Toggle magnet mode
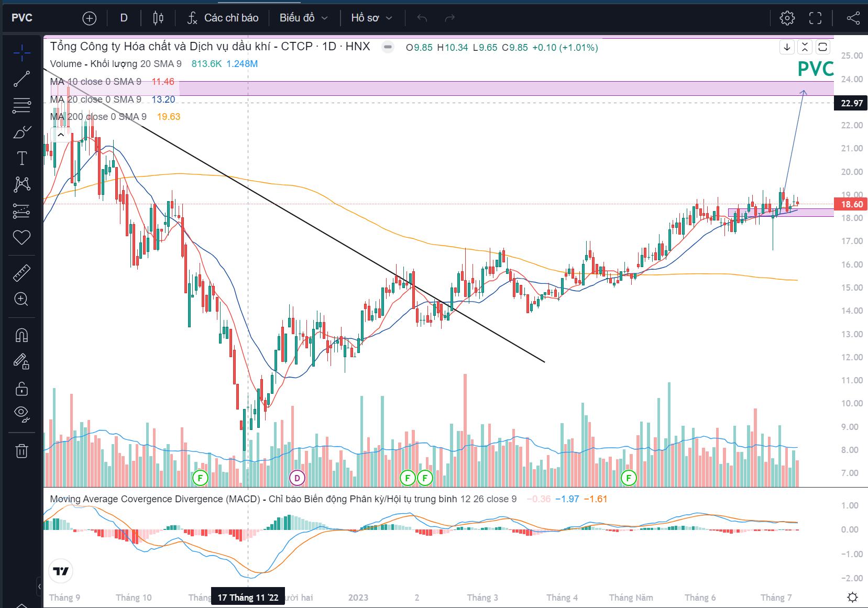 (x=21, y=335)
